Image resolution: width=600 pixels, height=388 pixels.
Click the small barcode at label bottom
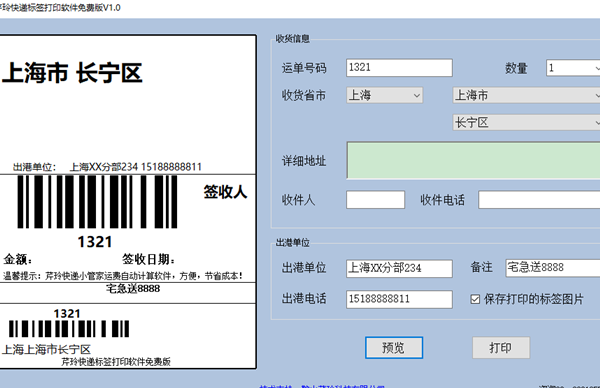(x=69, y=329)
